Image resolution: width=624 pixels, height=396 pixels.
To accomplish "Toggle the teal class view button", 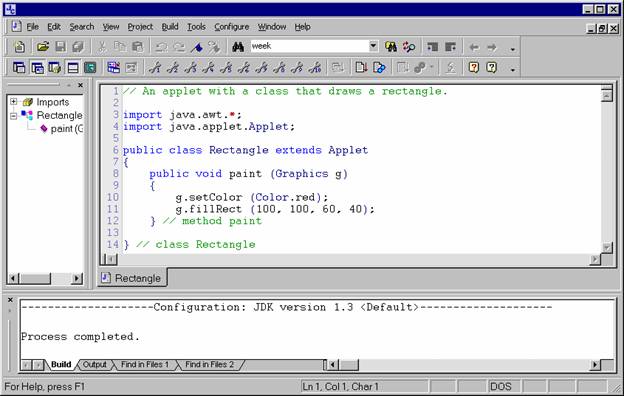I will [x=90, y=68].
